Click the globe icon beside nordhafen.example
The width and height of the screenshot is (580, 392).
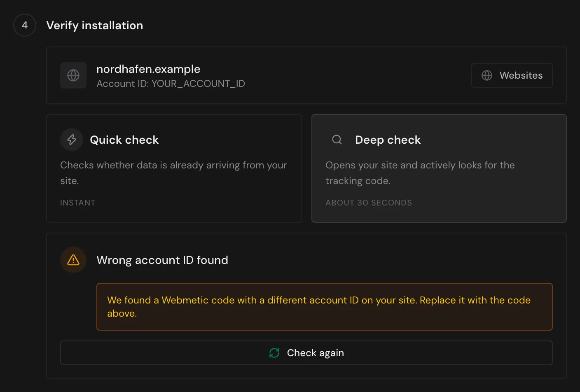pos(73,75)
